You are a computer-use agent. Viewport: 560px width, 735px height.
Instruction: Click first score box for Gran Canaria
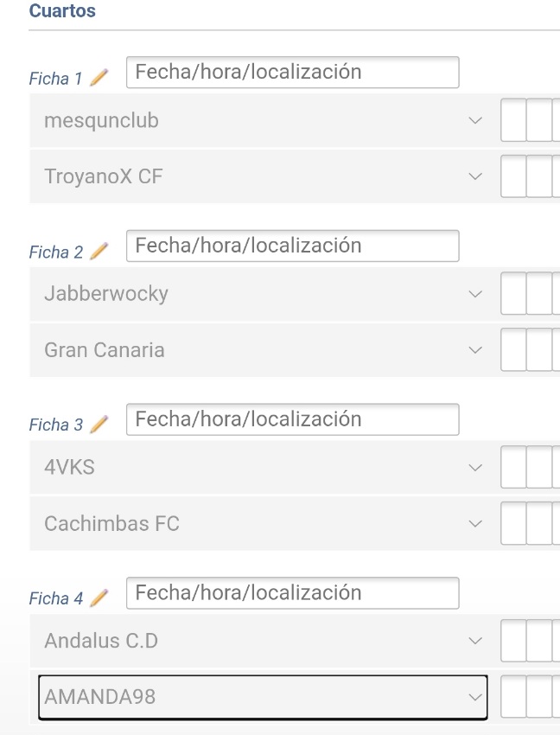[513, 349]
